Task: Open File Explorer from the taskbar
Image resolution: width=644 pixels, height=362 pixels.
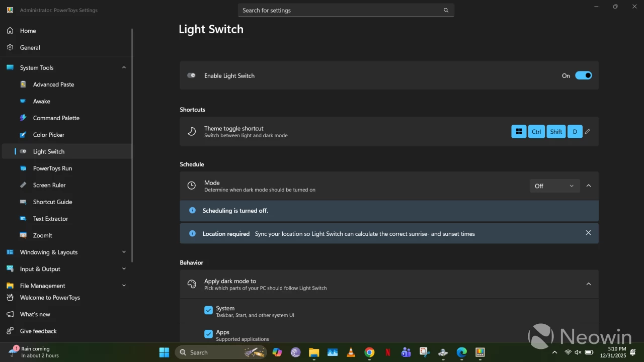Action: (314, 352)
